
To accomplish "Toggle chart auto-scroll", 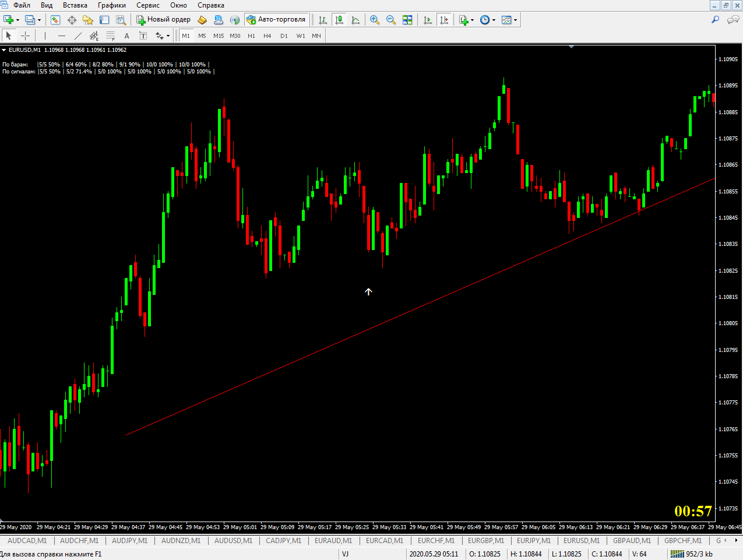I will (x=428, y=20).
